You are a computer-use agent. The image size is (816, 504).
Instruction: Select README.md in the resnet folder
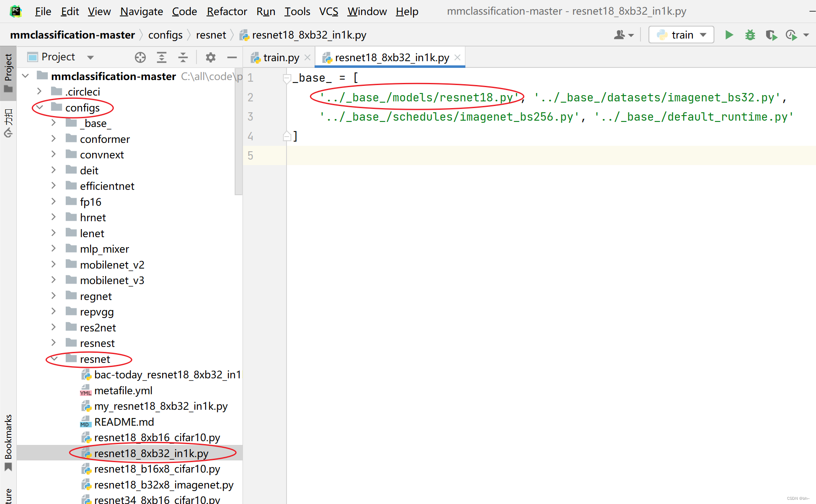tap(124, 422)
